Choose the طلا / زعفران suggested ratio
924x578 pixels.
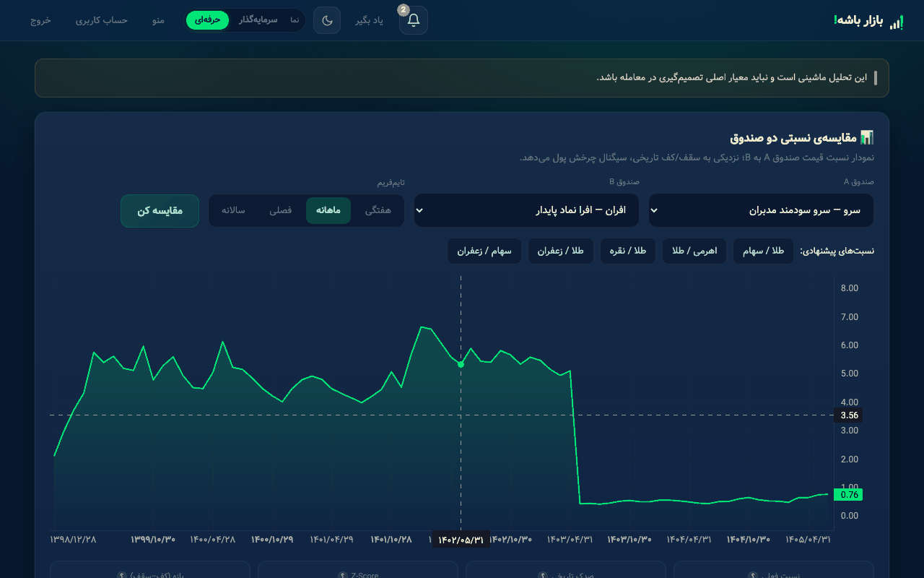click(x=561, y=251)
